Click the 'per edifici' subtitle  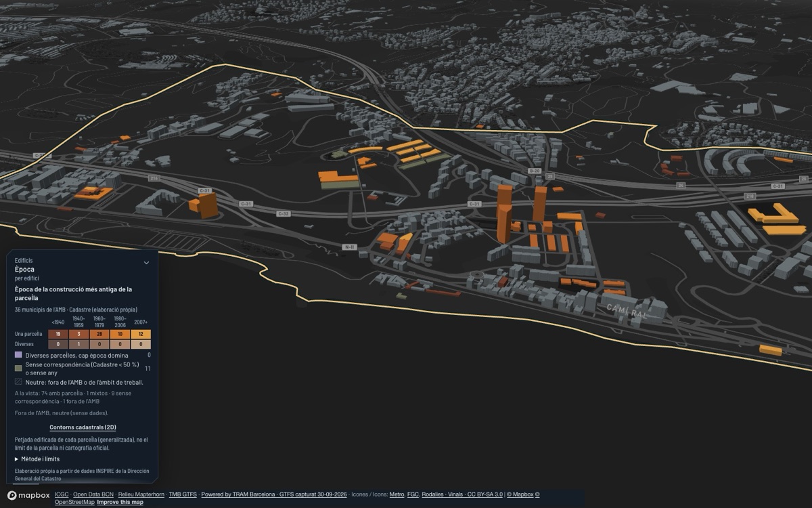[27, 278]
